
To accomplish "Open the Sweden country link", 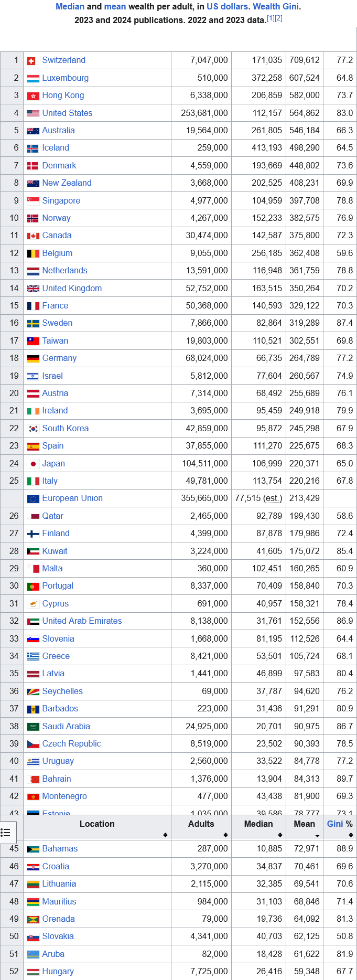I will coord(57,323).
